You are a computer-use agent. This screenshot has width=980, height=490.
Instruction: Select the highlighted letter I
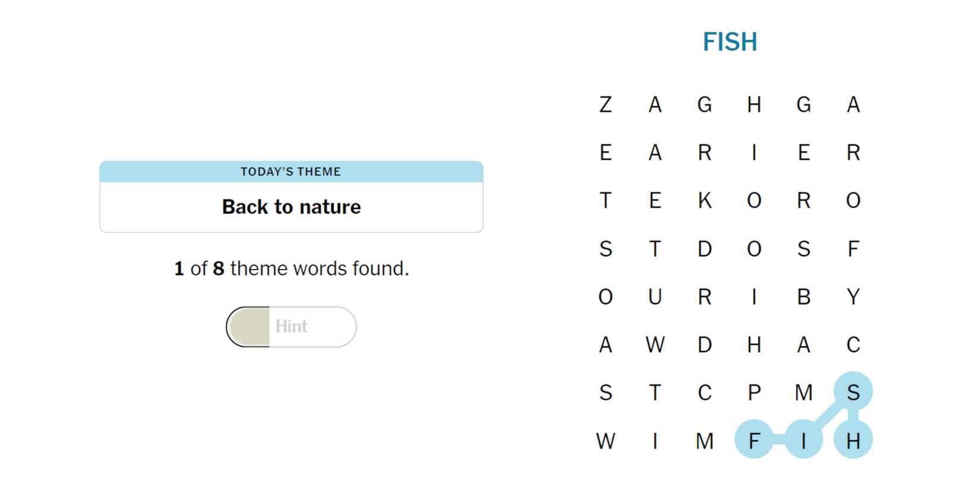[x=804, y=441]
